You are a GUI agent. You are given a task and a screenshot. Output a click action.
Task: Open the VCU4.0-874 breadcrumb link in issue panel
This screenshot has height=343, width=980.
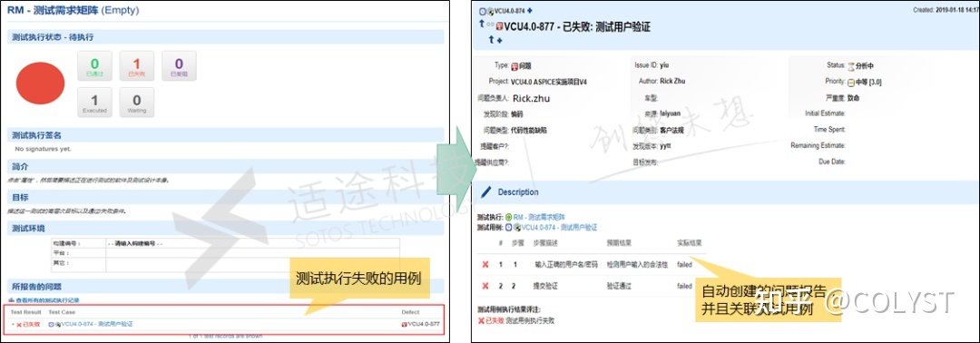pos(510,11)
